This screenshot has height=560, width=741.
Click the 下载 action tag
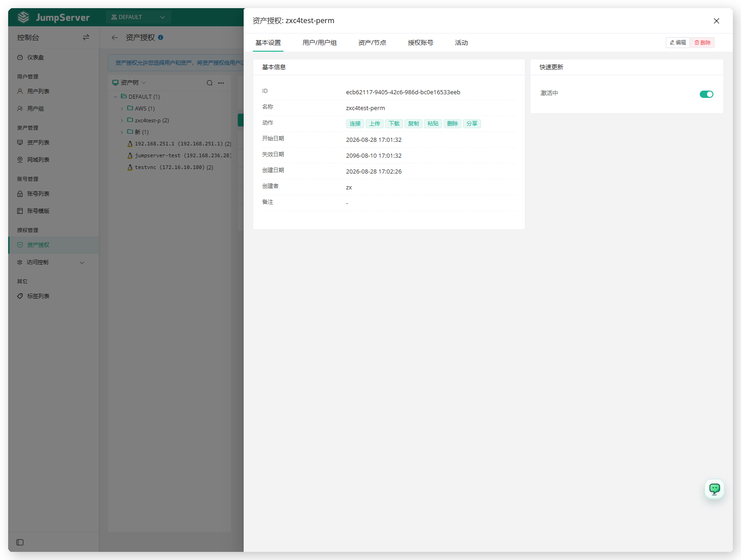(394, 124)
